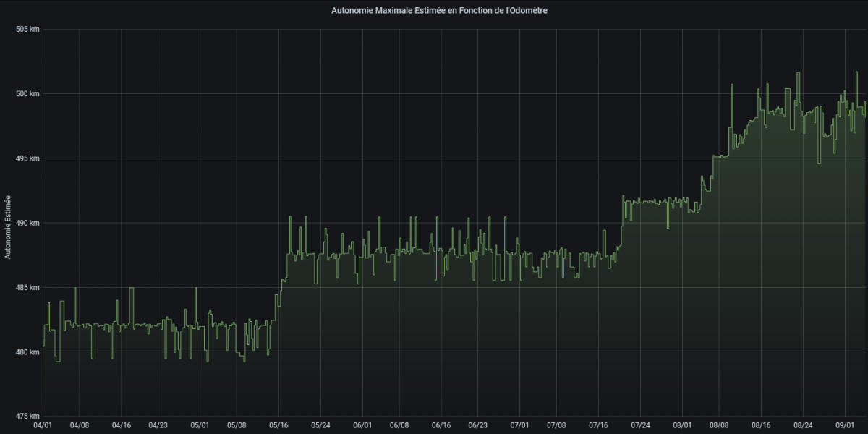Select the 08/24 date on the x-axis
Image resolution: width=868 pixels, height=434 pixels.
(x=801, y=426)
